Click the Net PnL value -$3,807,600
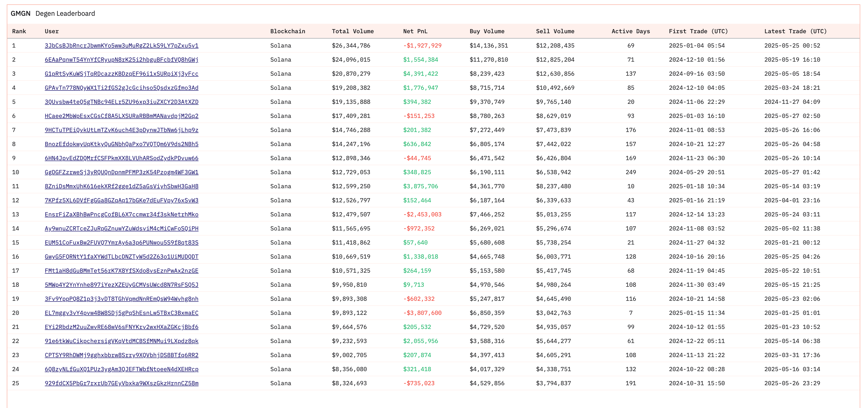This screenshot has width=868, height=408. click(x=422, y=313)
